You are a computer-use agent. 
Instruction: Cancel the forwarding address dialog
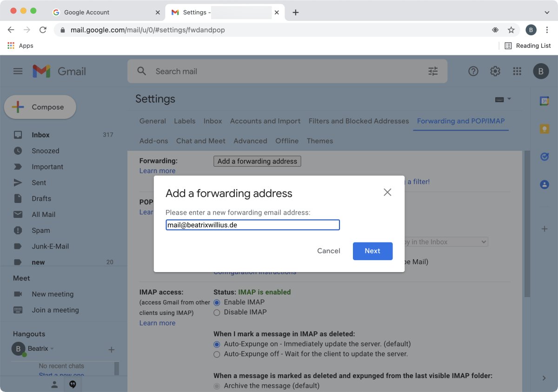[x=328, y=251]
